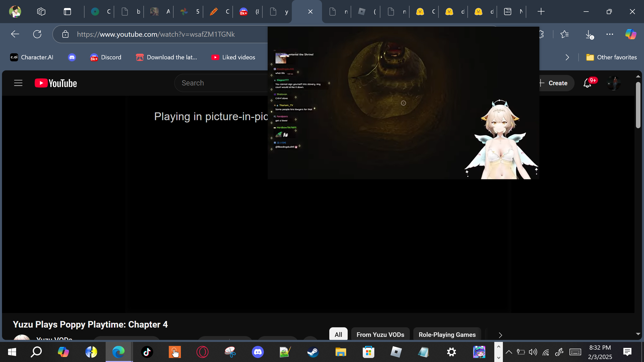Select the All filter chip
This screenshot has width=644, height=362.
338,335
